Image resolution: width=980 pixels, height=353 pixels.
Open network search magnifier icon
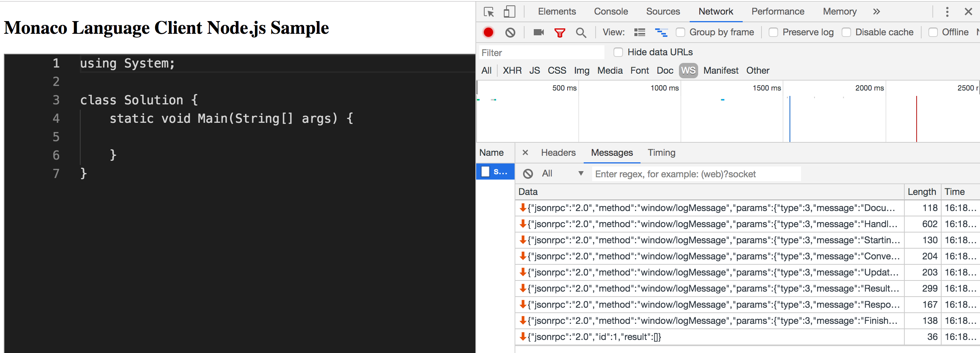pyautogui.click(x=581, y=33)
